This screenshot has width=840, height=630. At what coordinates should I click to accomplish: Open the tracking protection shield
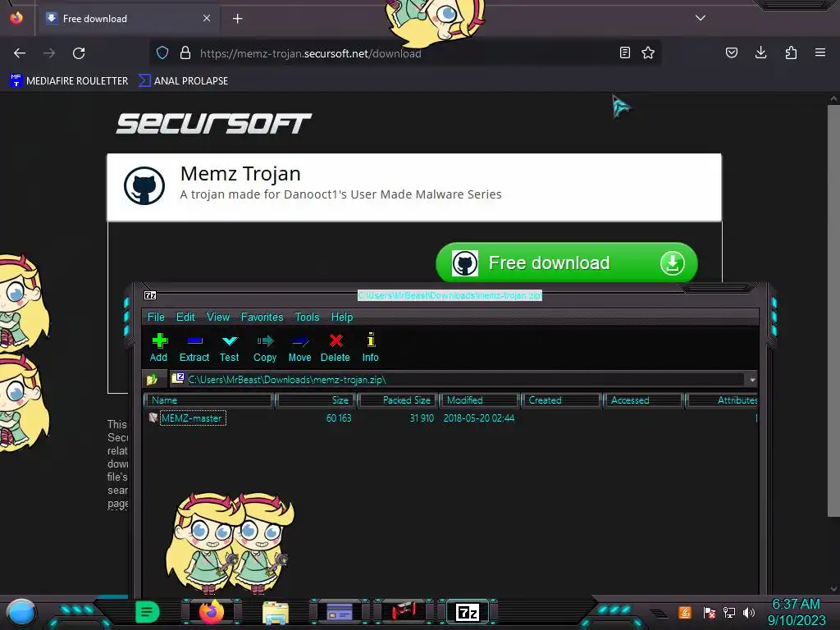click(x=162, y=53)
